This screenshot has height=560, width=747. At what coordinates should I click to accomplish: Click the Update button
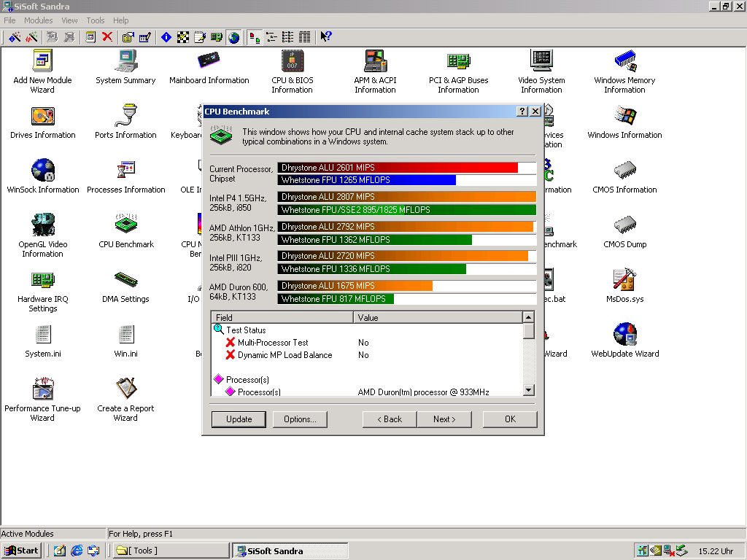239,419
